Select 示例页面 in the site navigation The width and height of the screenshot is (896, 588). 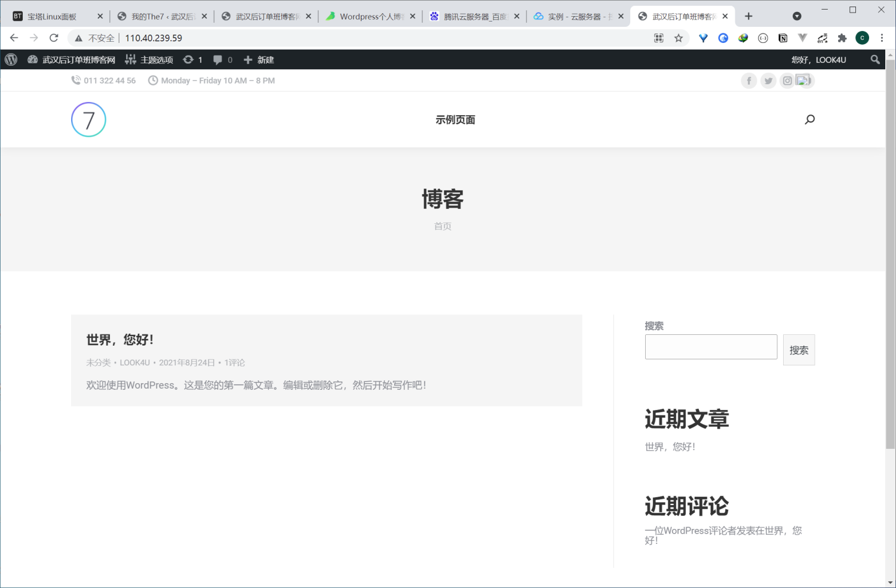[x=456, y=119]
